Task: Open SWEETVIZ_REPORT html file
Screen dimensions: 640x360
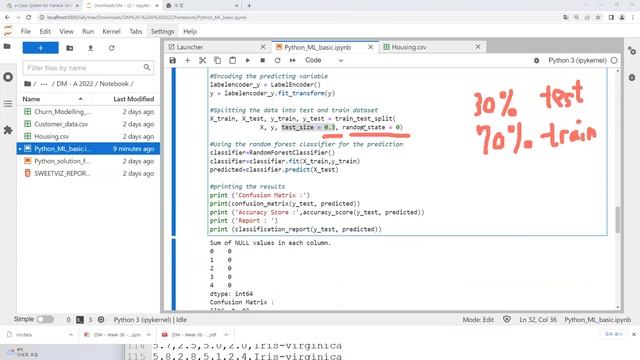Action: tap(88, 173)
